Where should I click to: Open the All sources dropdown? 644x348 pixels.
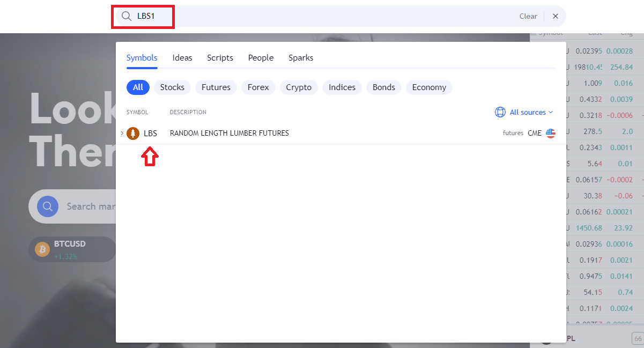[528, 112]
